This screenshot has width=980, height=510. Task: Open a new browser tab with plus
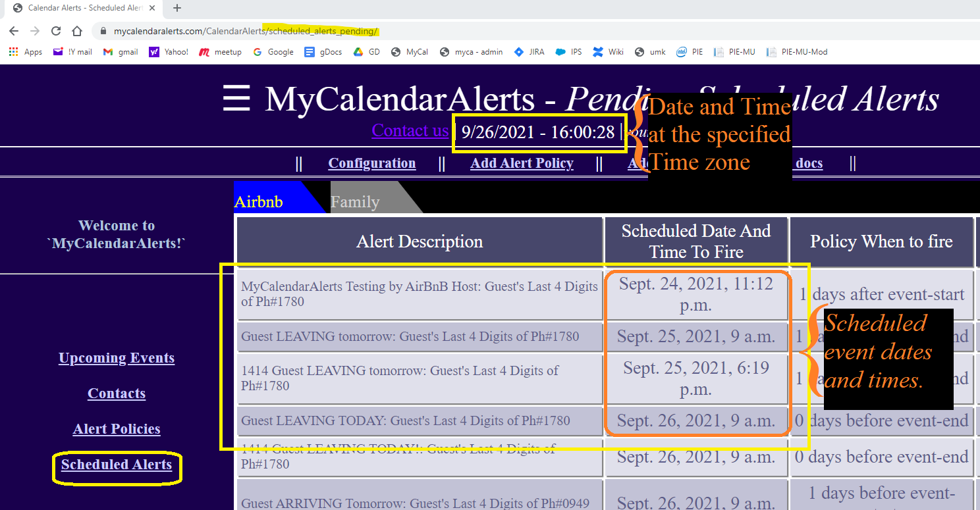(177, 9)
